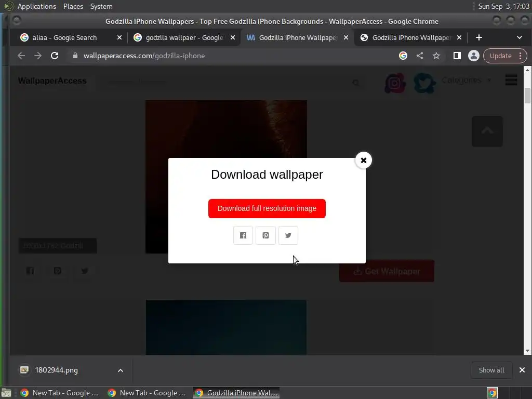
Task: Click the date and time clock
Action: coord(503,6)
